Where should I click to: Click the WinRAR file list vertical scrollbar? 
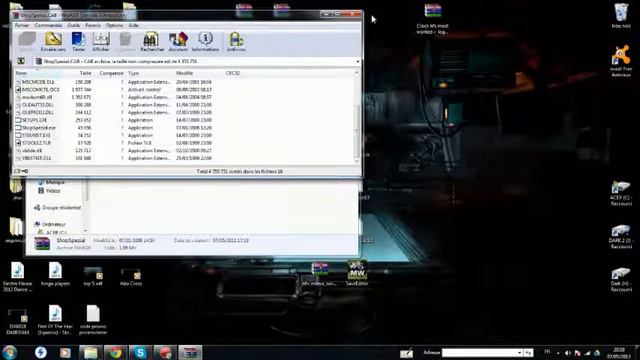(x=357, y=117)
